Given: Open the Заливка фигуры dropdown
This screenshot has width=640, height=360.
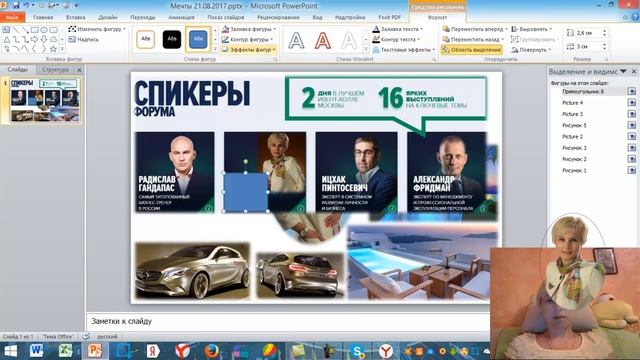Looking at the screenshot, I should (249, 29).
